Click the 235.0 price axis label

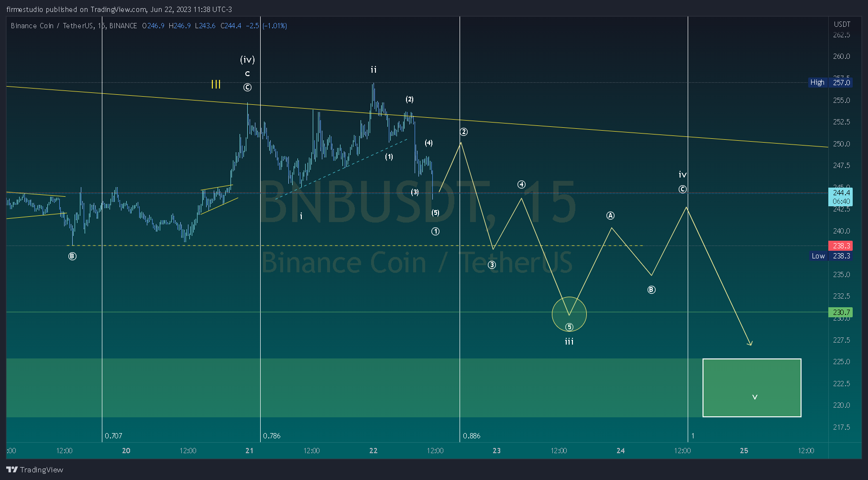842,275
